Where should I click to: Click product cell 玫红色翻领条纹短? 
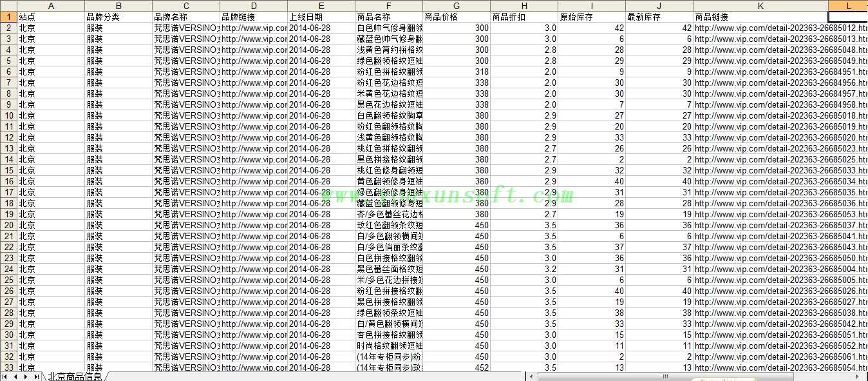[x=389, y=225]
